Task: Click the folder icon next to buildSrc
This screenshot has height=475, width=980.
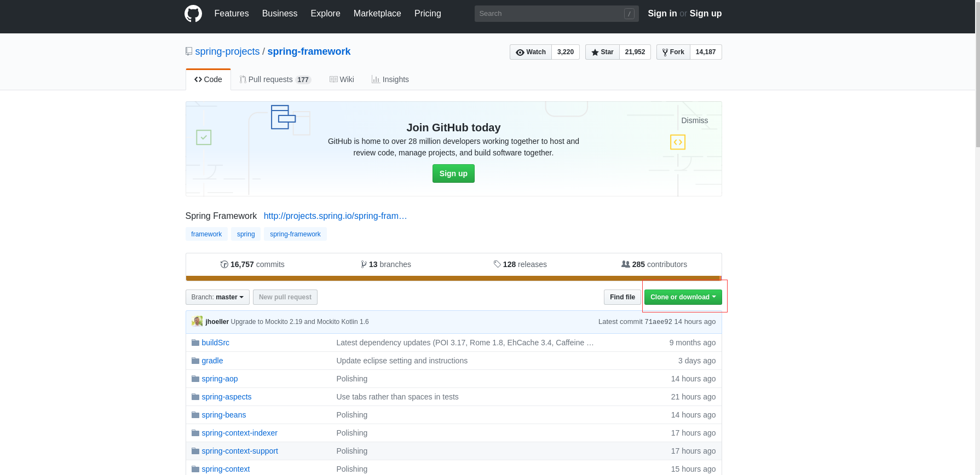Action: [195, 343]
